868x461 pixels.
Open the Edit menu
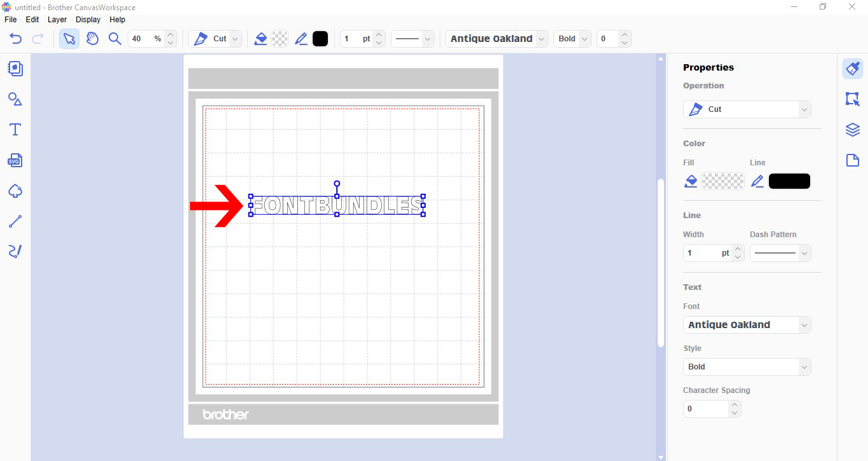32,20
